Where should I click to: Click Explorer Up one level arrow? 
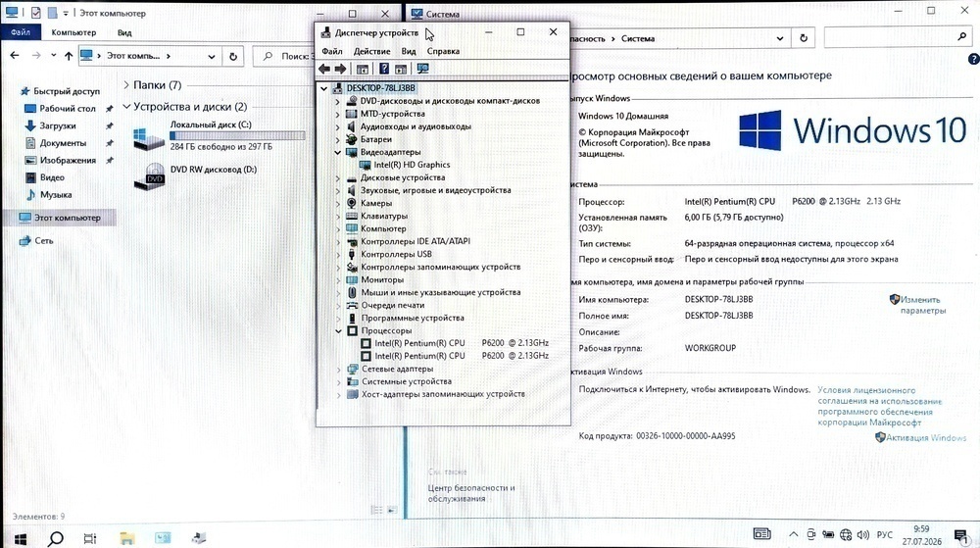coord(69,56)
